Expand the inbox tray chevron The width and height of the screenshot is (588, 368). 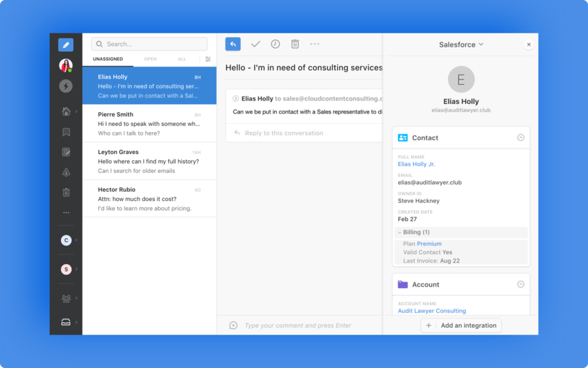click(x=77, y=322)
